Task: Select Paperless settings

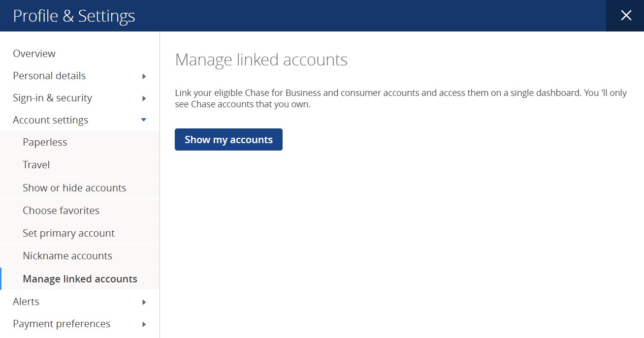Action: click(x=45, y=142)
